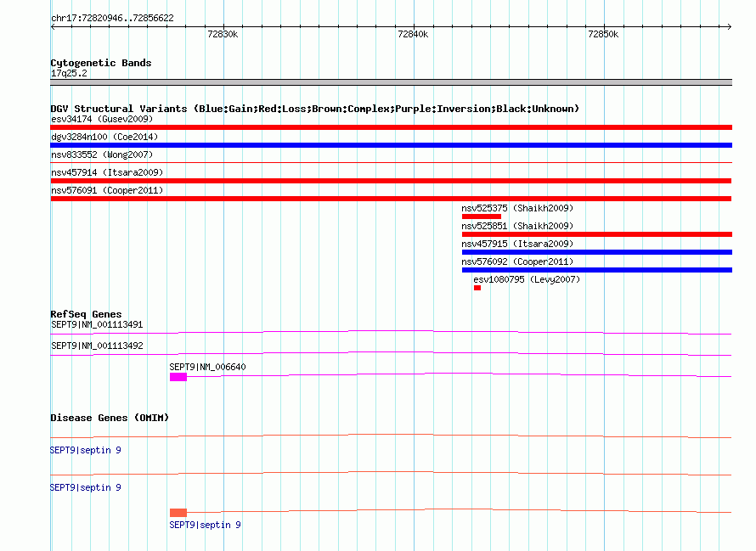Click the nsv525375 (Shaikh2009) label
Viewport: 756px width, 551px height.
pyautogui.click(x=517, y=208)
